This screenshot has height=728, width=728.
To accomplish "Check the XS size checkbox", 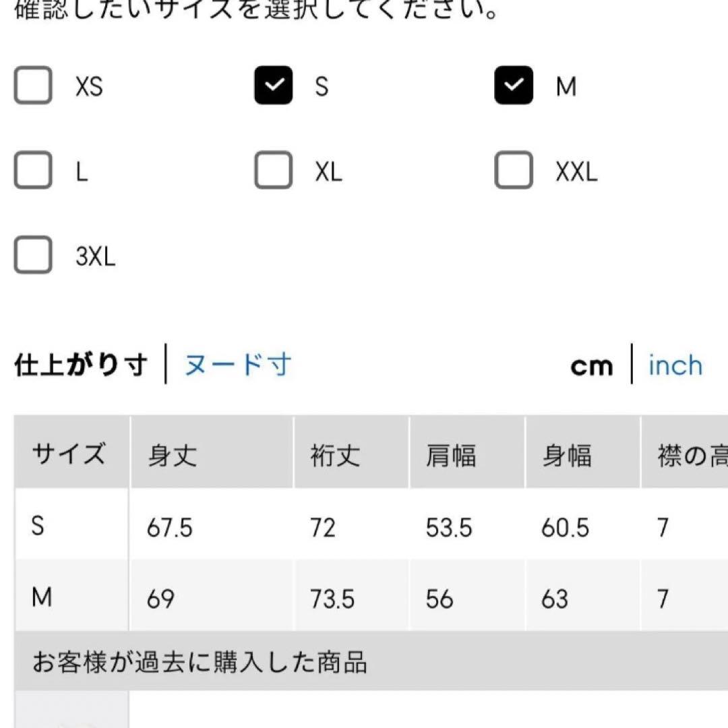I will click(33, 86).
